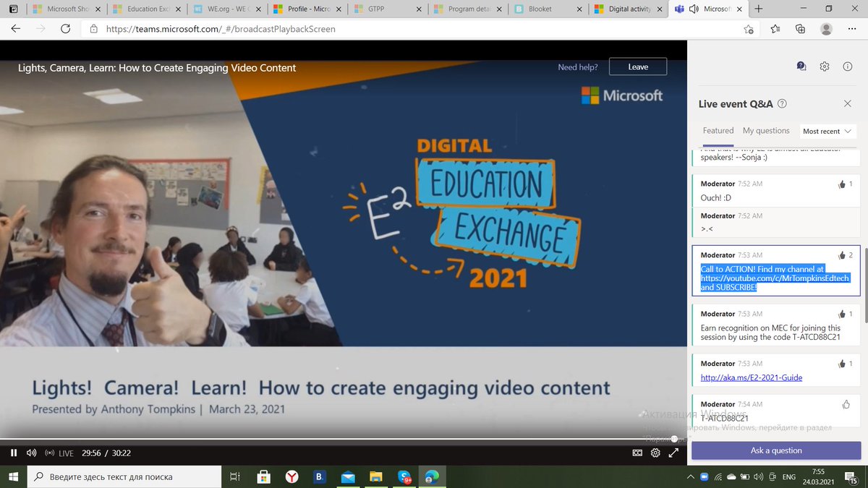The image size is (868, 488).
Task: Open browser Favorites list
Action: pos(775,29)
